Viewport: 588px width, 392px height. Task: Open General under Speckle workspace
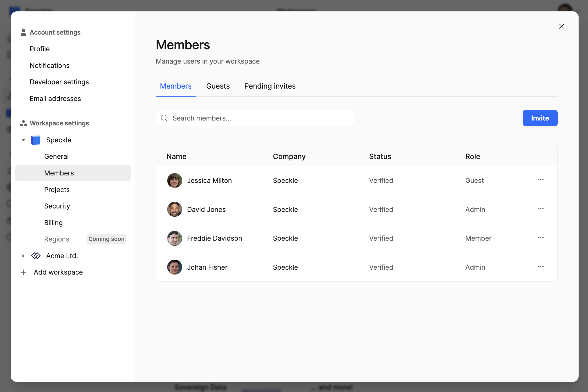(56, 157)
